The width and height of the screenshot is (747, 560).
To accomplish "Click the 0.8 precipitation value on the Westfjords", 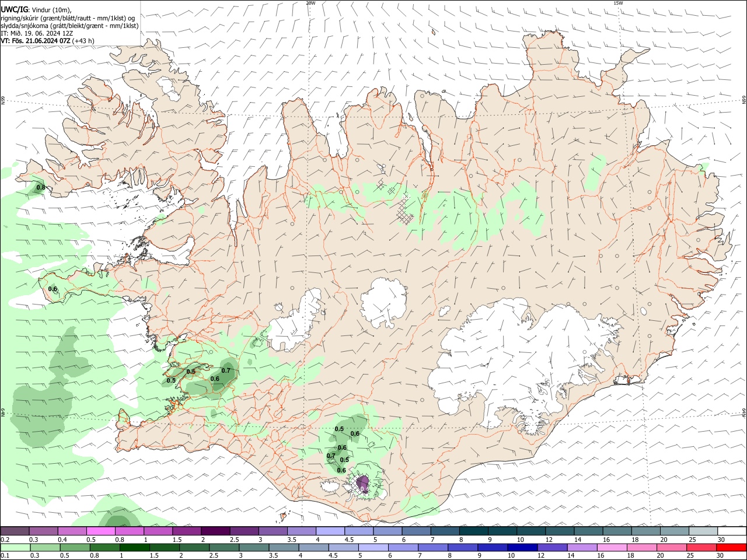I will tap(41, 188).
